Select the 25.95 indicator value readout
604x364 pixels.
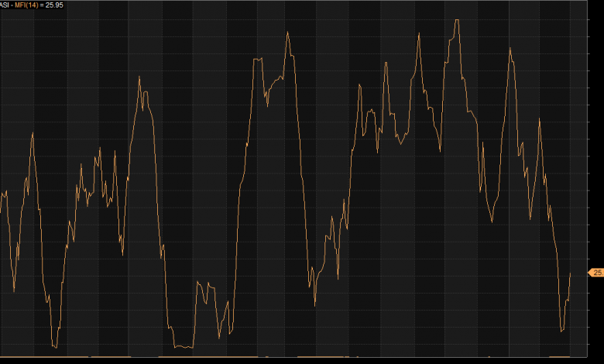pyautogui.click(x=54, y=5)
